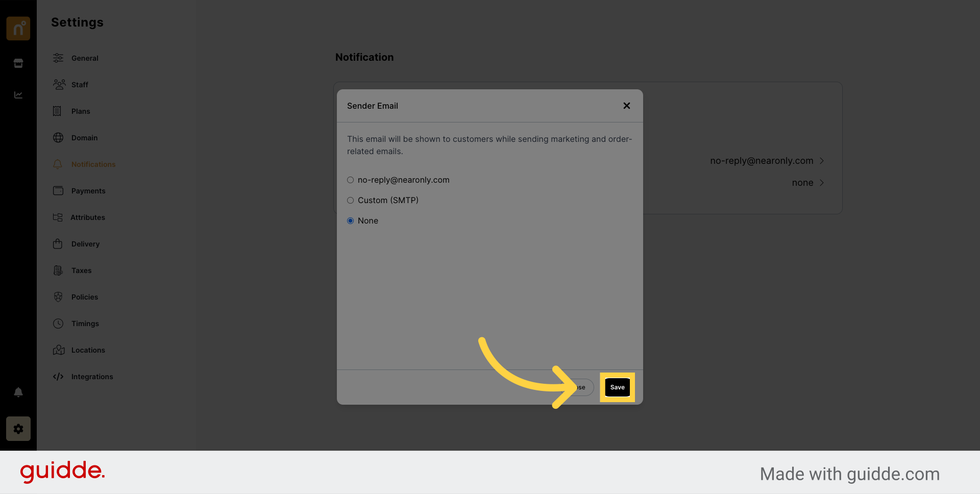Click the Policies shield icon
The height and width of the screenshot is (494, 980).
[58, 297]
